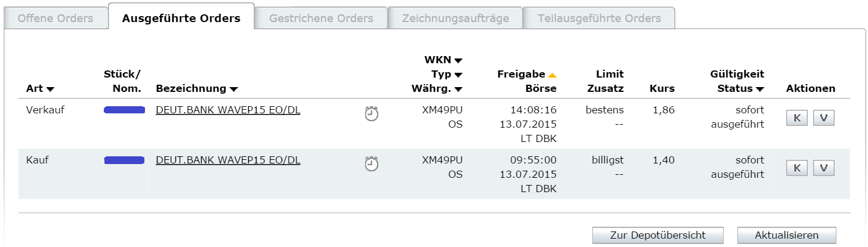Open DEUT.BANK WAVEP15 link in the Verkauf row
Screen dimensions: 868x247
pyautogui.click(x=228, y=110)
